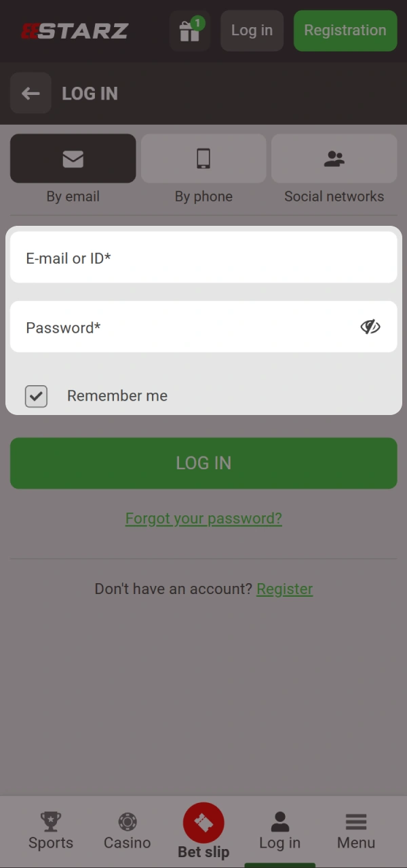The width and height of the screenshot is (407, 868).
Task: Select the By email envelope icon
Action: tap(73, 159)
